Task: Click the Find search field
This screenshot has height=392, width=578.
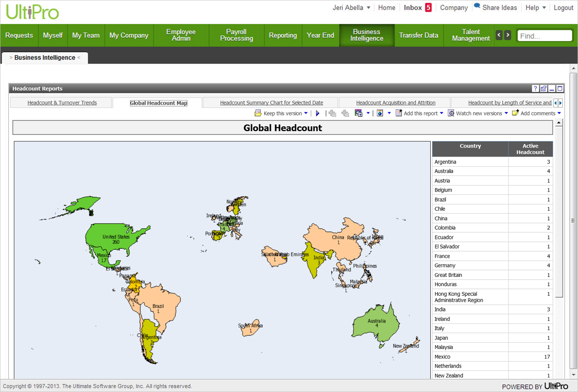Action: (544, 36)
